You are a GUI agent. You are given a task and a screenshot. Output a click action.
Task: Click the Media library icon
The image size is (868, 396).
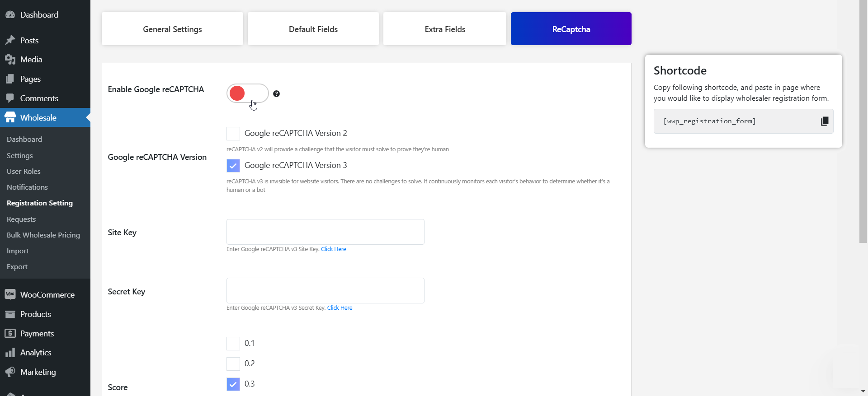[x=10, y=59]
